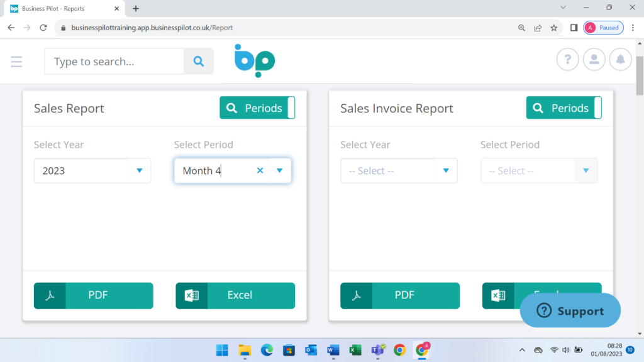Bookmark this page with star icon
Screen dimensions: 644x362
[554, 28]
